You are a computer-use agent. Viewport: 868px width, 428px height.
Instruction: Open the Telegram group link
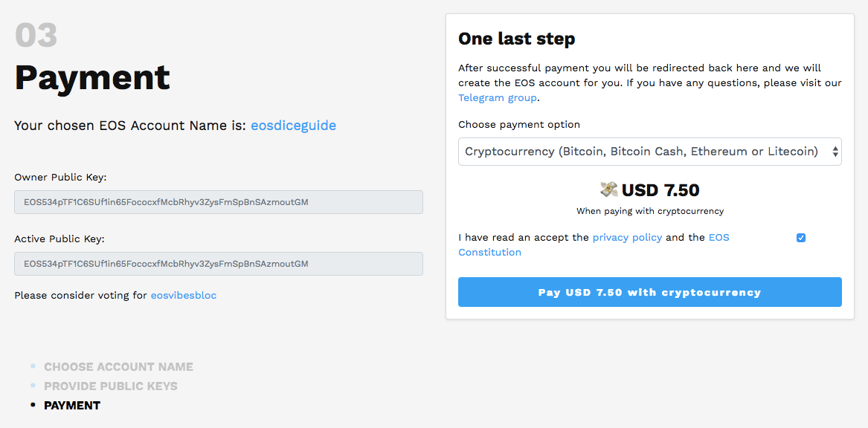(x=497, y=97)
